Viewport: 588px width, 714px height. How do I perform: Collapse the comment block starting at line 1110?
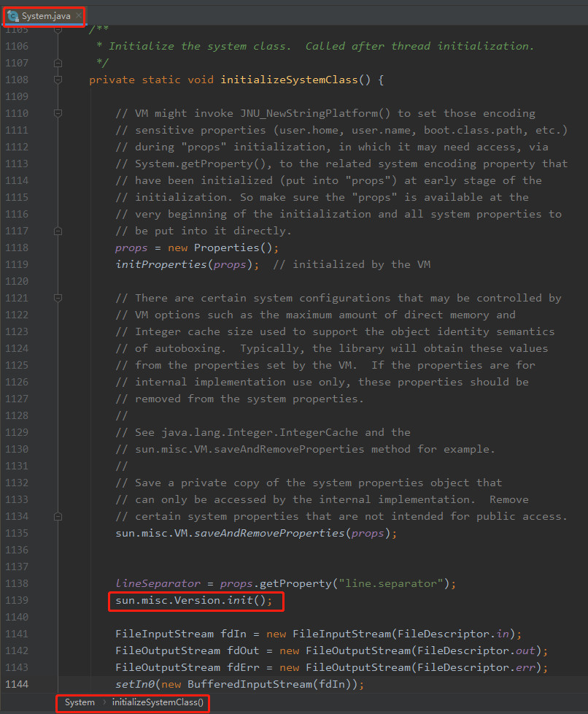click(x=58, y=113)
